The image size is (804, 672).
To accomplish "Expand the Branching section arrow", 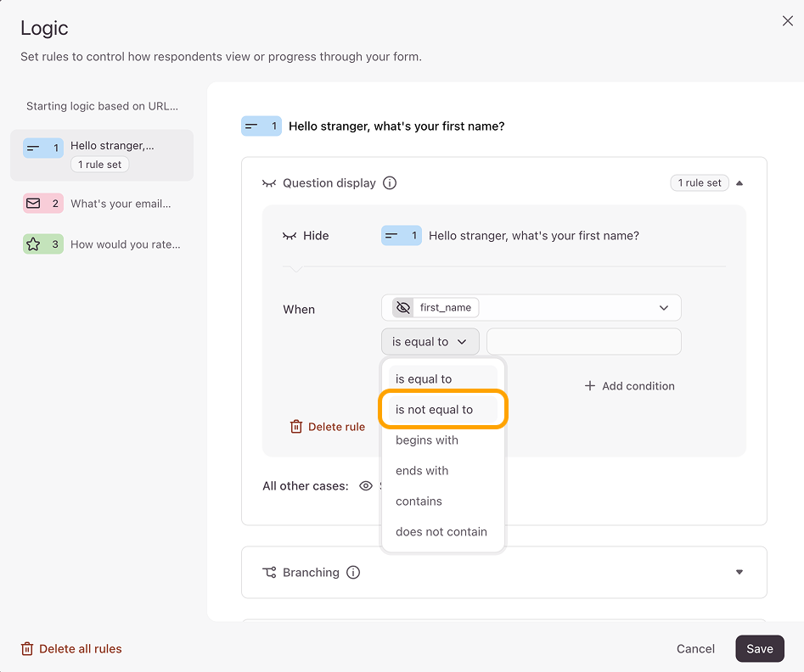I will point(739,572).
